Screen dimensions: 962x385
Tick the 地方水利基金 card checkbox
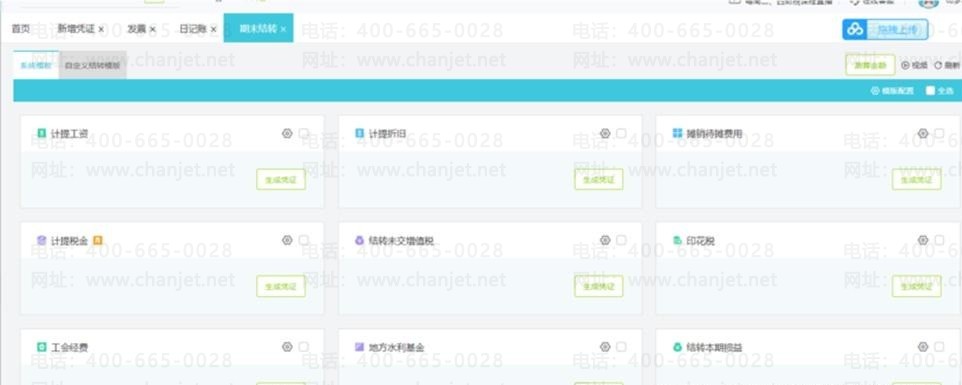click(x=621, y=347)
